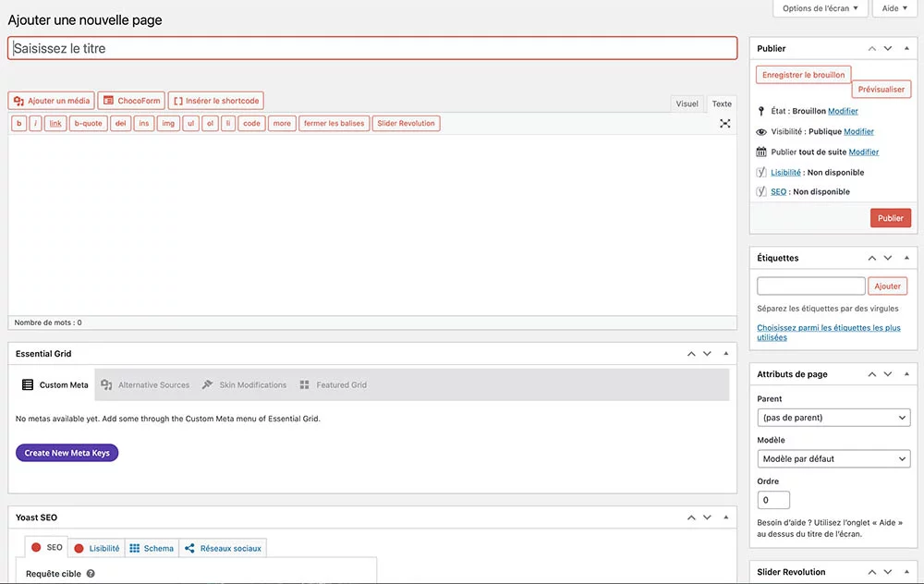Viewport: 924px width, 584px height.
Task: Collapse the Essential Grid metabox
Action: (x=725, y=354)
